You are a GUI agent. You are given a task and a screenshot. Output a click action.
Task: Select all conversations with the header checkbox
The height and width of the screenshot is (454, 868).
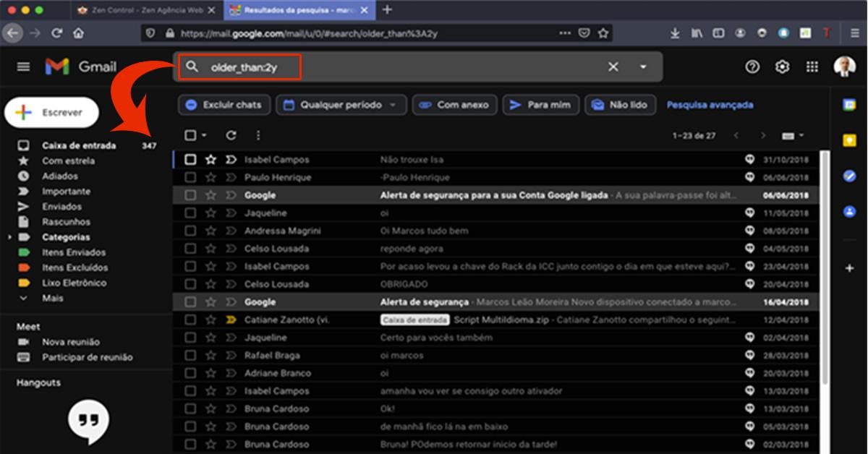coord(190,134)
